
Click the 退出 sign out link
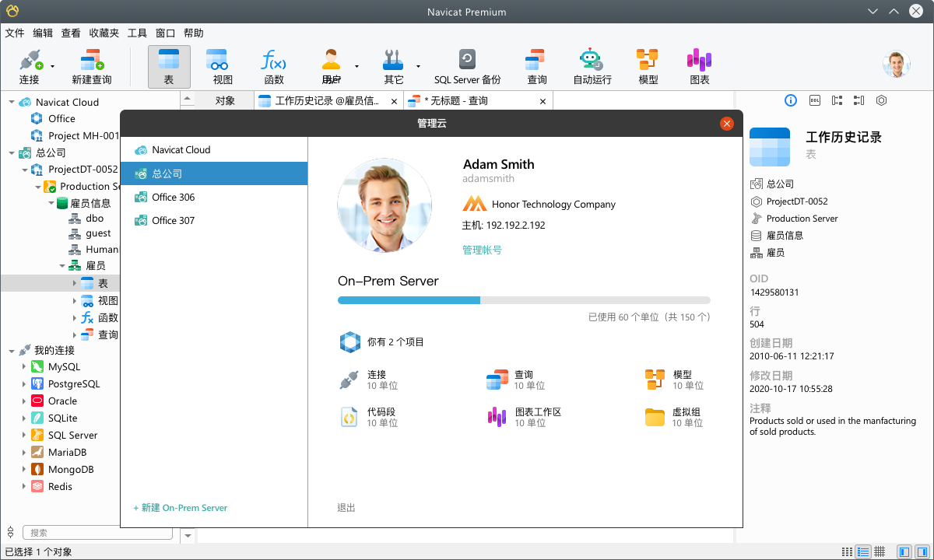point(346,507)
